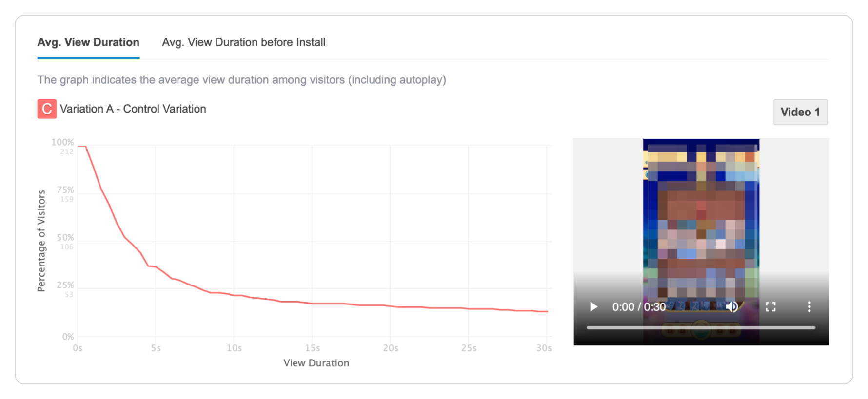The width and height of the screenshot is (868, 399).
Task: Click the video progress bar
Action: 701,328
